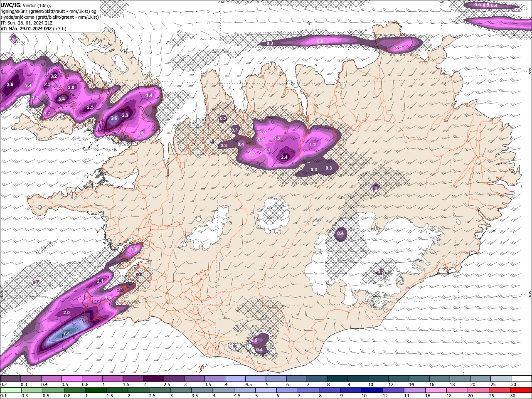
Task: Select the 3.6 precipitation label on the map
Action: [x=114, y=118]
